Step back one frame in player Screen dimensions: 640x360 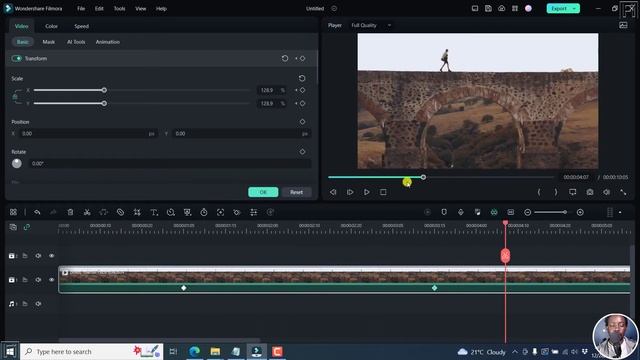pyautogui.click(x=333, y=192)
